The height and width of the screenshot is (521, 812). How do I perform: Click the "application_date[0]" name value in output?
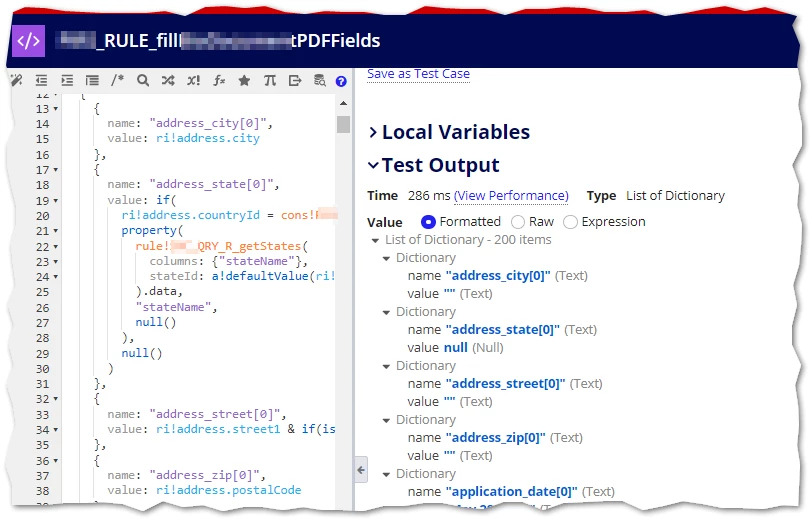(x=512, y=491)
